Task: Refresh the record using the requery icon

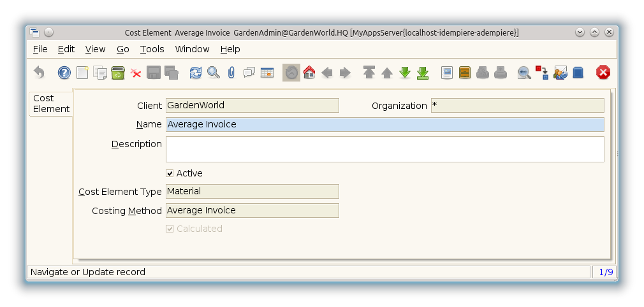Action: pos(195,73)
